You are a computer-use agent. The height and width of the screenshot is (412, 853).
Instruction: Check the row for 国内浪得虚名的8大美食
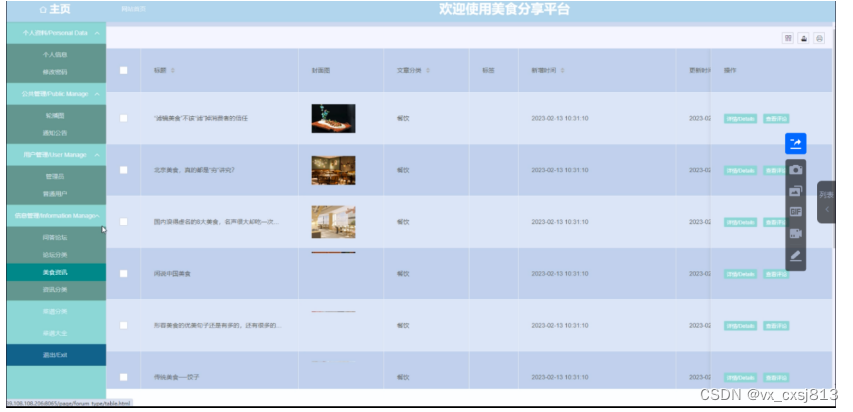click(x=123, y=222)
